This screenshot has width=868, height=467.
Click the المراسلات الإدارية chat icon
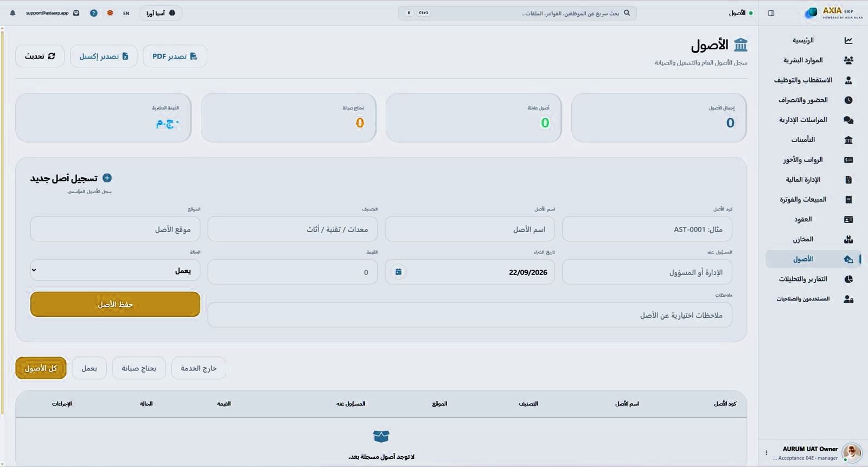click(x=848, y=120)
